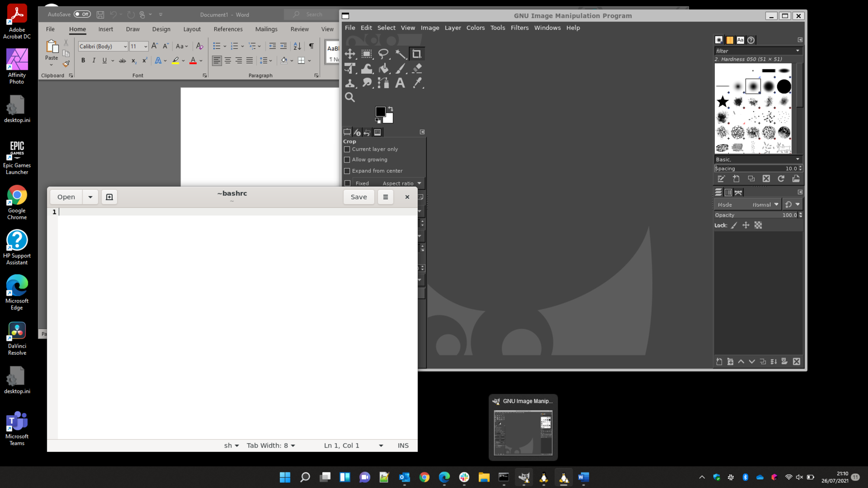The image size is (868, 488).
Task: Open font name dropdown Calibri (Body)
Action: 125,46
